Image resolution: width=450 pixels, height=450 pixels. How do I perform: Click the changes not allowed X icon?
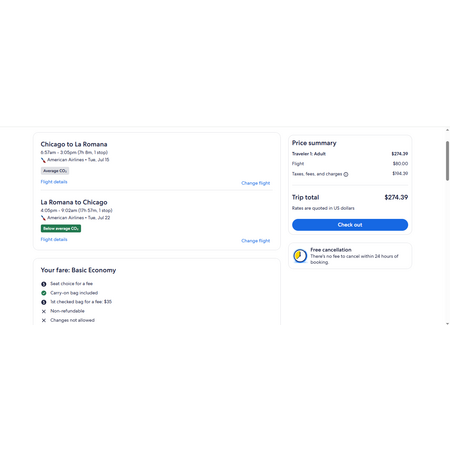click(x=44, y=320)
